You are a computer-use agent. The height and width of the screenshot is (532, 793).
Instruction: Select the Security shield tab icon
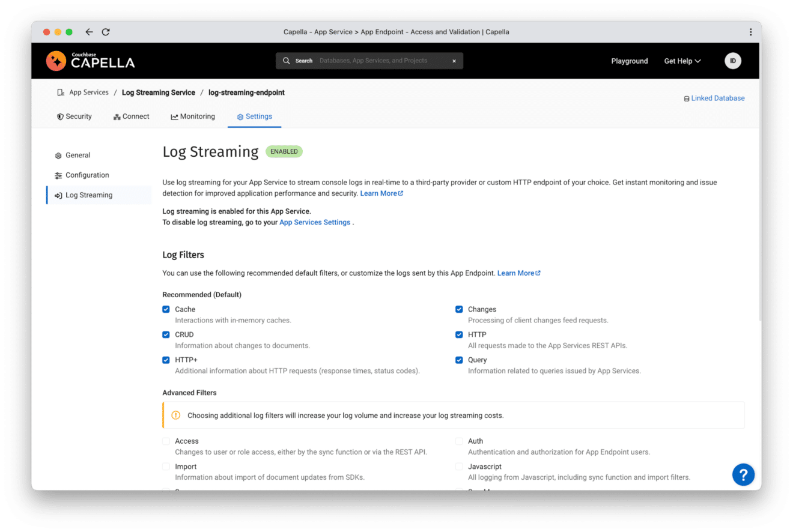click(59, 116)
